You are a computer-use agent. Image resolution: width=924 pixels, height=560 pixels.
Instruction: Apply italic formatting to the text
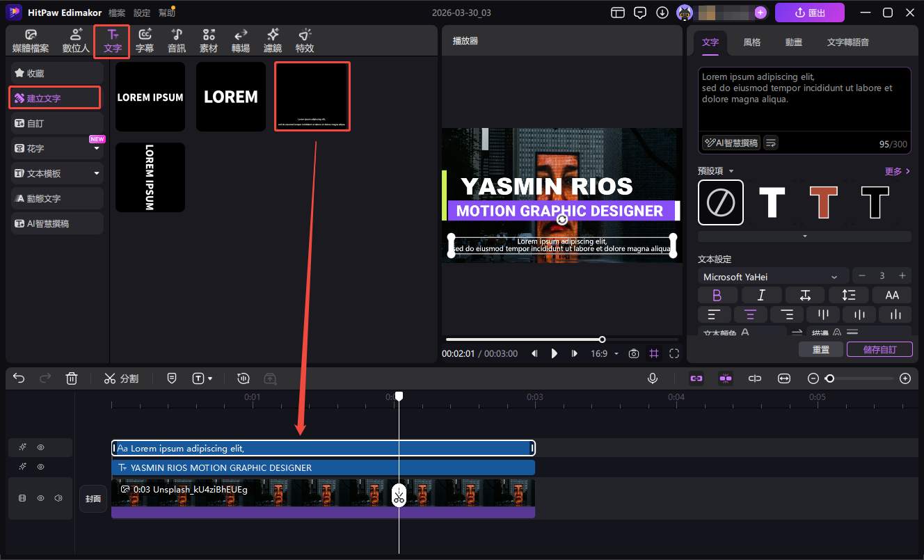761,295
